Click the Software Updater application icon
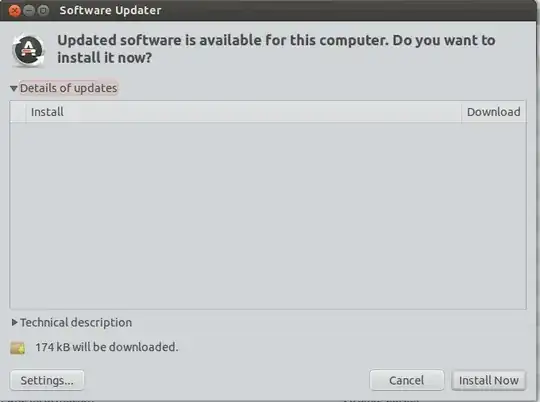The height and width of the screenshot is (402, 540). [x=28, y=50]
